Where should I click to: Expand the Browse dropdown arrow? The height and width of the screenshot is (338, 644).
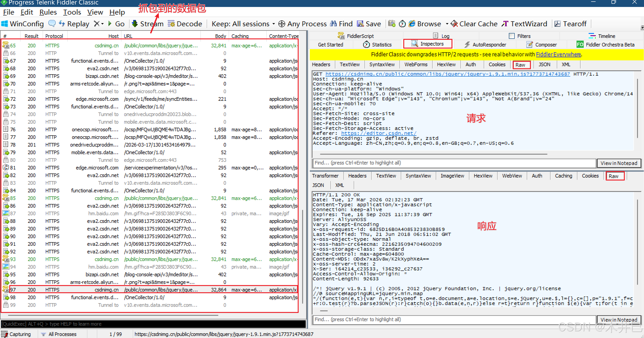pyautogui.click(x=447, y=24)
